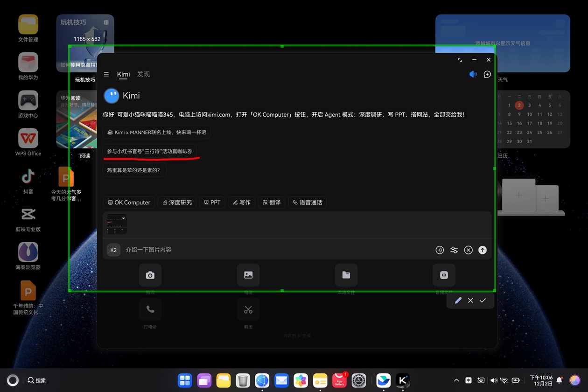Start a new chat via the plus bubble icon
Viewport: 588px width, 392px height.
pyautogui.click(x=487, y=74)
